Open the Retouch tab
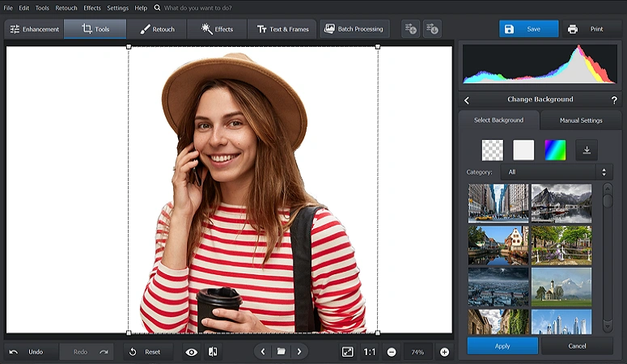 [157, 29]
